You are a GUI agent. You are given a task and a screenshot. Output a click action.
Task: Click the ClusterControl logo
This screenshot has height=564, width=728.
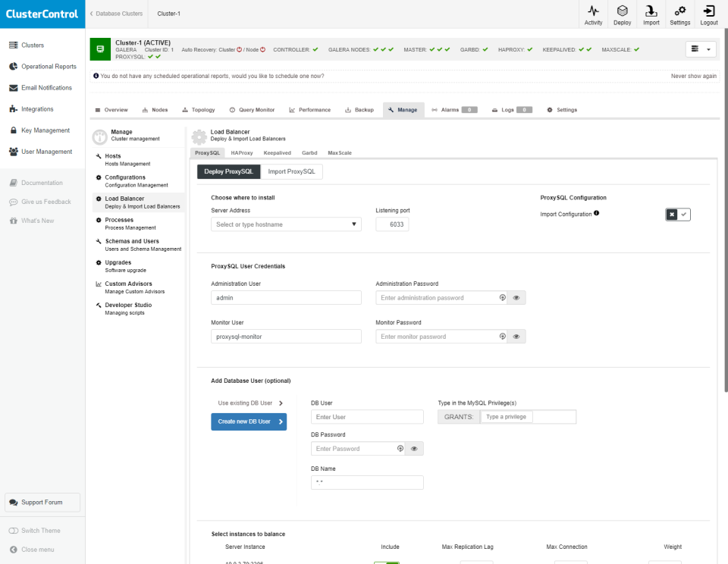[x=42, y=14]
